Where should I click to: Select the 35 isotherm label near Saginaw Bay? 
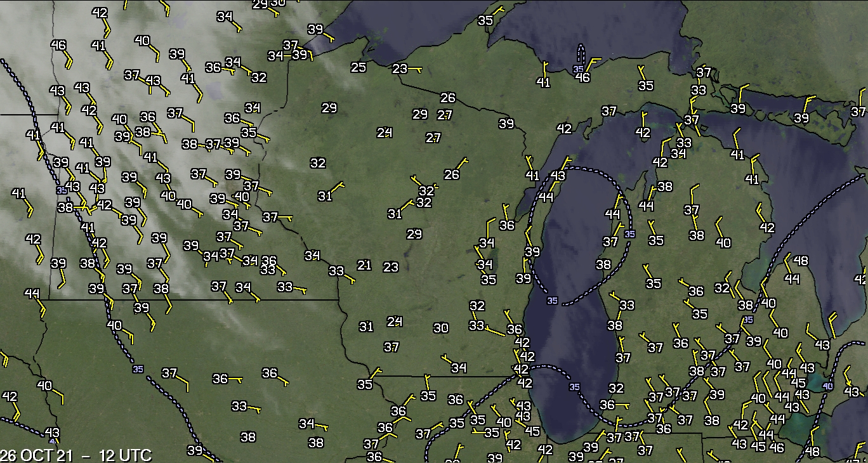[x=749, y=319]
